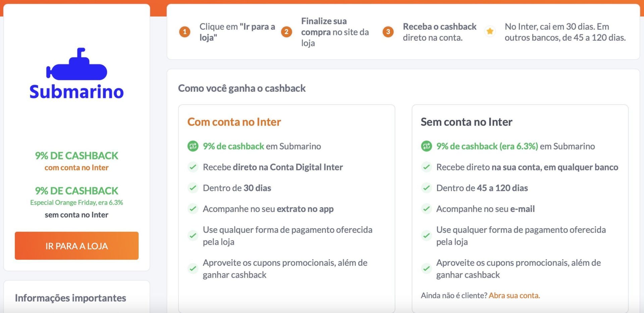Click the yellow star icon
Screen dimensions: 644x313
(x=490, y=32)
